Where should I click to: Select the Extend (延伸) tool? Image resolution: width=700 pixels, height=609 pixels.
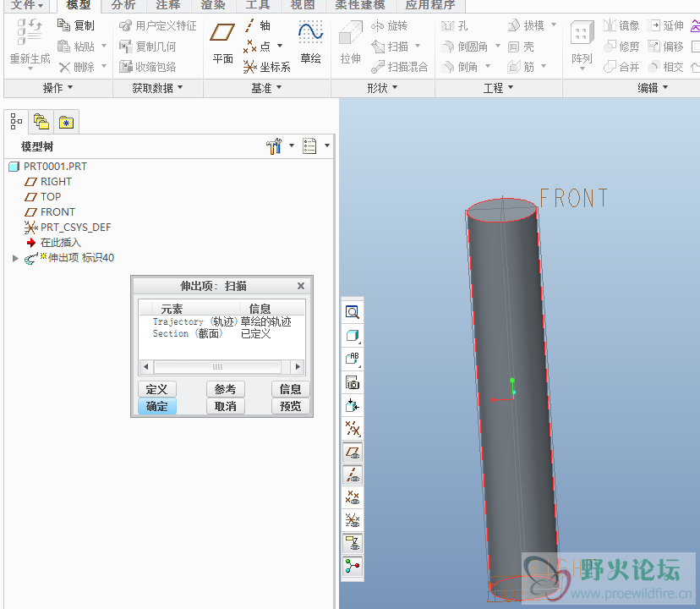(666, 25)
